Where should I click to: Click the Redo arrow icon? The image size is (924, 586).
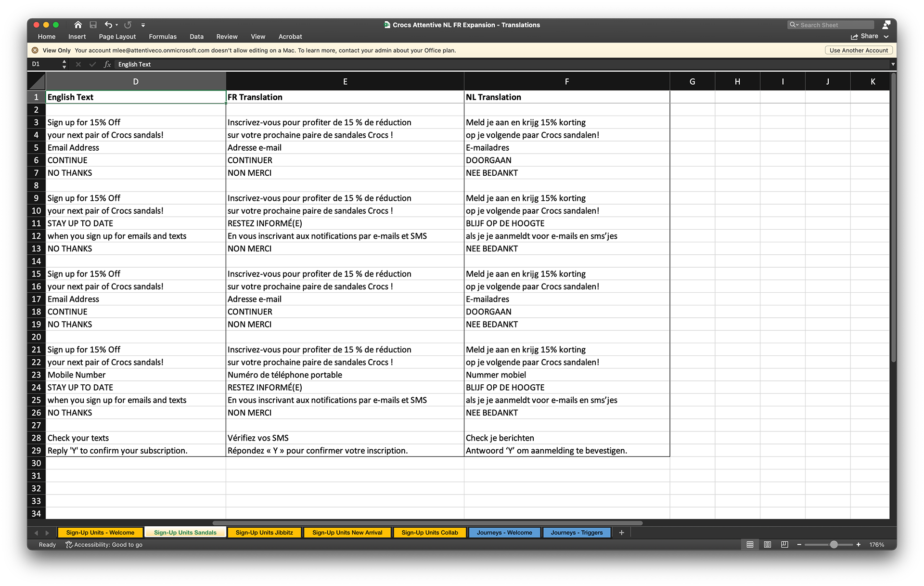[128, 25]
